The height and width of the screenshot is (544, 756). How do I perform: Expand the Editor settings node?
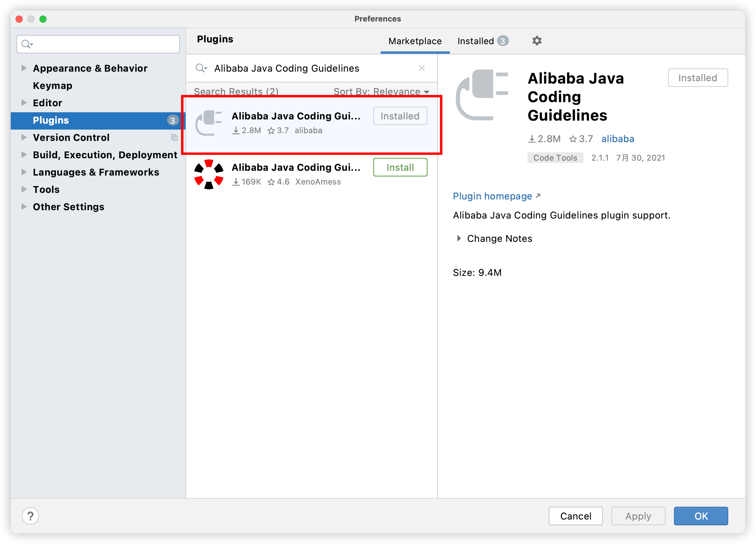coord(24,103)
